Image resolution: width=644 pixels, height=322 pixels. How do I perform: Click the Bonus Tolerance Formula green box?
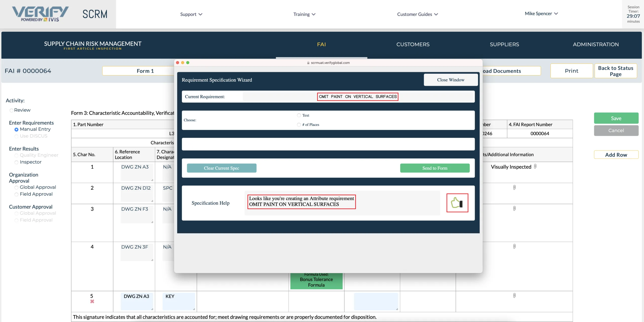point(316,281)
